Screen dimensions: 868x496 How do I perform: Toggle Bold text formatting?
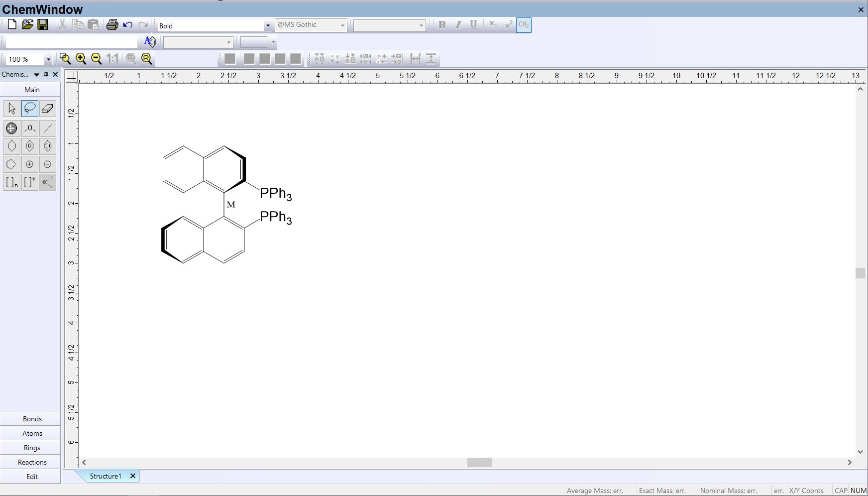click(441, 25)
